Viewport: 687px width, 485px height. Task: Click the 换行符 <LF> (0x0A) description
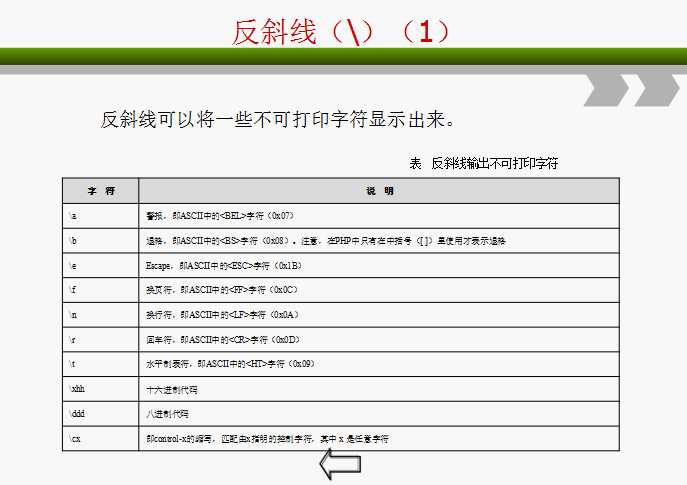[379, 315]
